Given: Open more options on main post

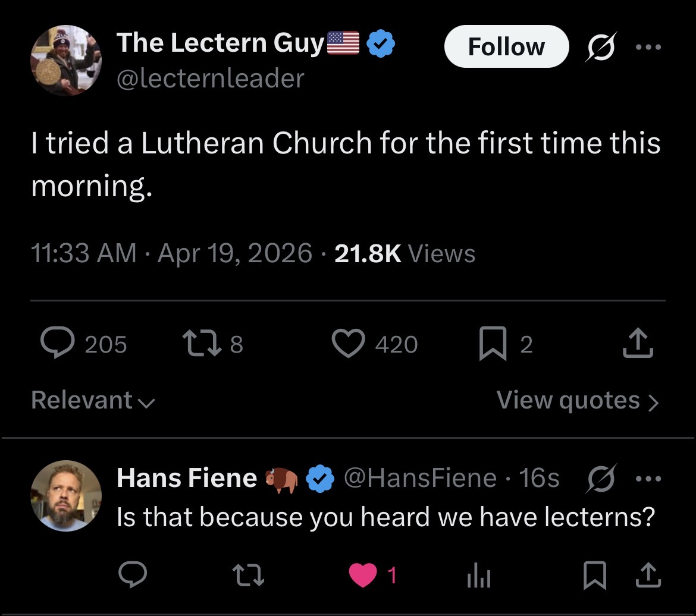Looking at the screenshot, I should pyautogui.click(x=648, y=48).
